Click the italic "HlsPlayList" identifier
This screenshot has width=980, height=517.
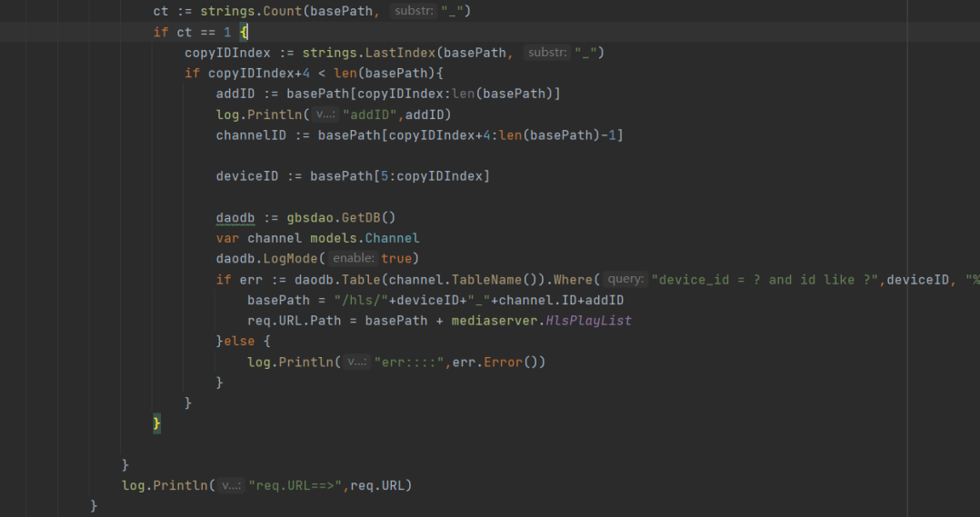click(x=588, y=321)
